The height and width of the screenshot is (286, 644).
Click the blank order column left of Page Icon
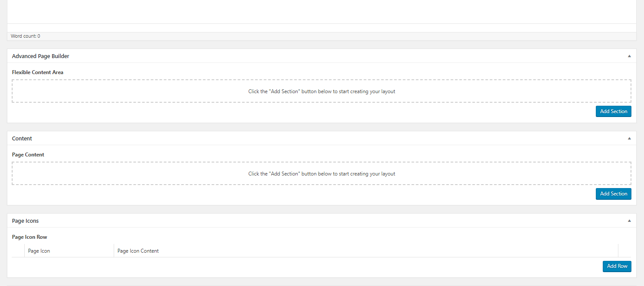(x=18, y=251)
